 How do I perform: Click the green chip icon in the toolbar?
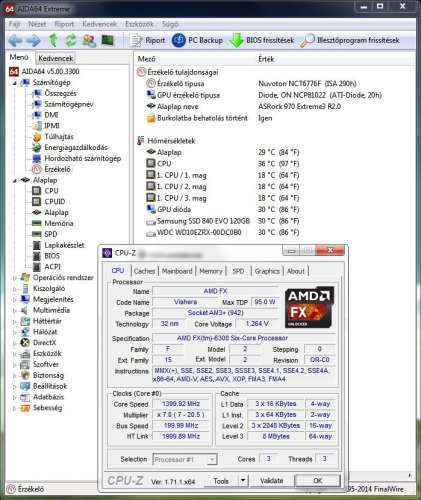pyautogui.click(x=107, y=40)
